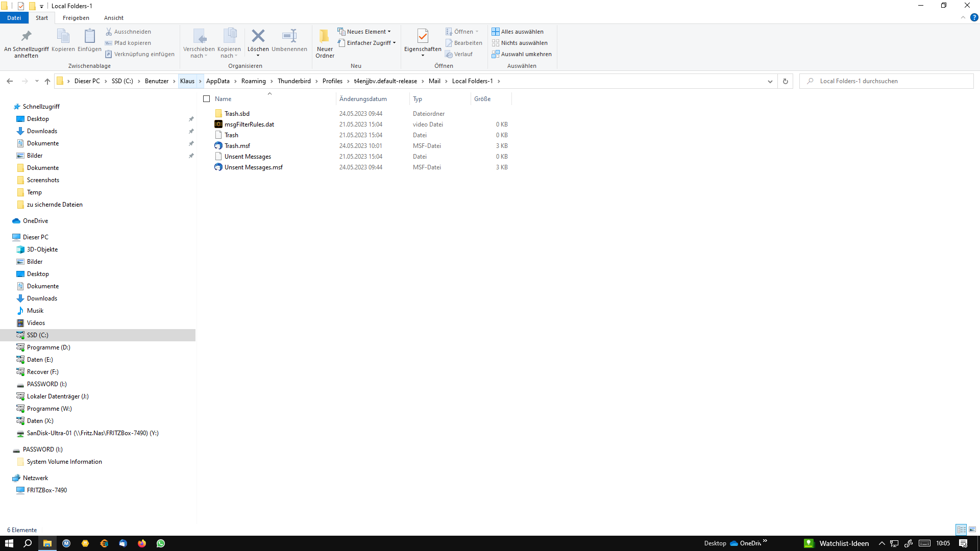Select Trash.msf file in list

(237, 146)
